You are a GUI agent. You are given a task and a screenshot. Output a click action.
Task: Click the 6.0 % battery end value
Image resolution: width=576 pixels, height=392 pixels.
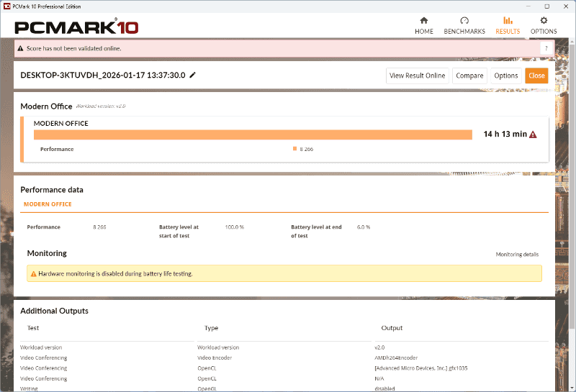pyautogui.click(x=364, y=227)
